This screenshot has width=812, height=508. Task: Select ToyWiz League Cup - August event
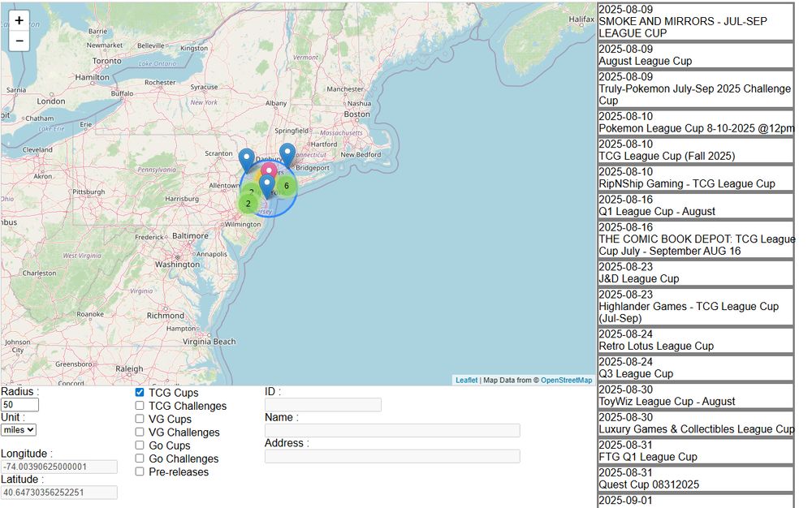(696, 396)
